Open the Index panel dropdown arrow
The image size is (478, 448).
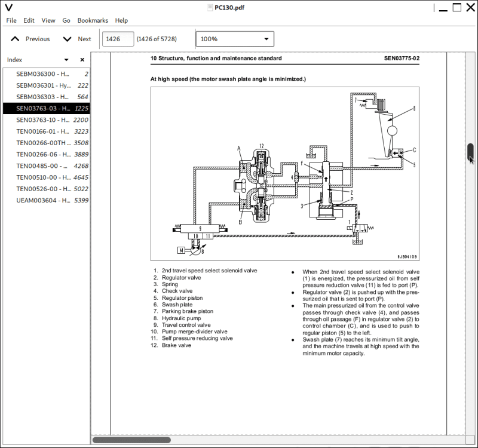coord(66,60)
